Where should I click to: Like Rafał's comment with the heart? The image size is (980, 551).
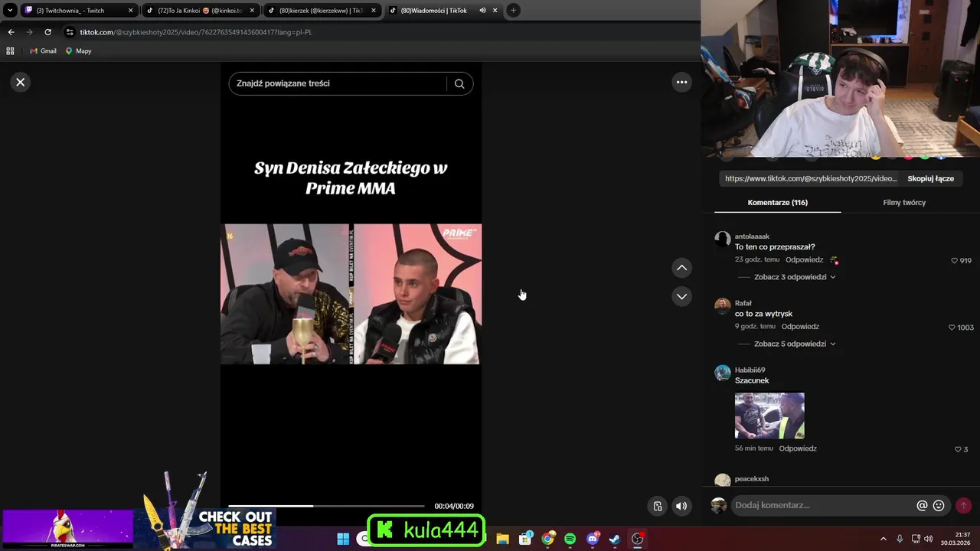pyautogui.click(x=952, y=328)
